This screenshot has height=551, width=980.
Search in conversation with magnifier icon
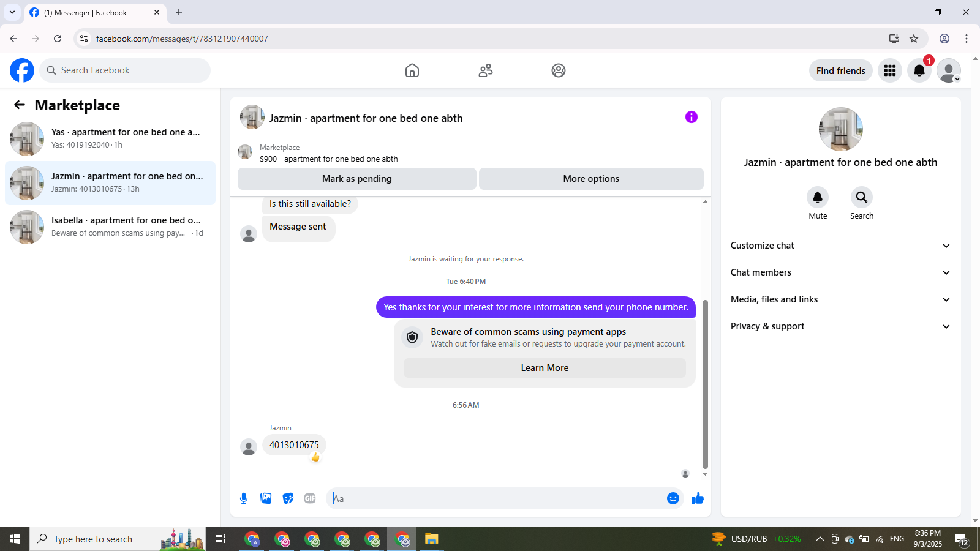coord(862,197)
